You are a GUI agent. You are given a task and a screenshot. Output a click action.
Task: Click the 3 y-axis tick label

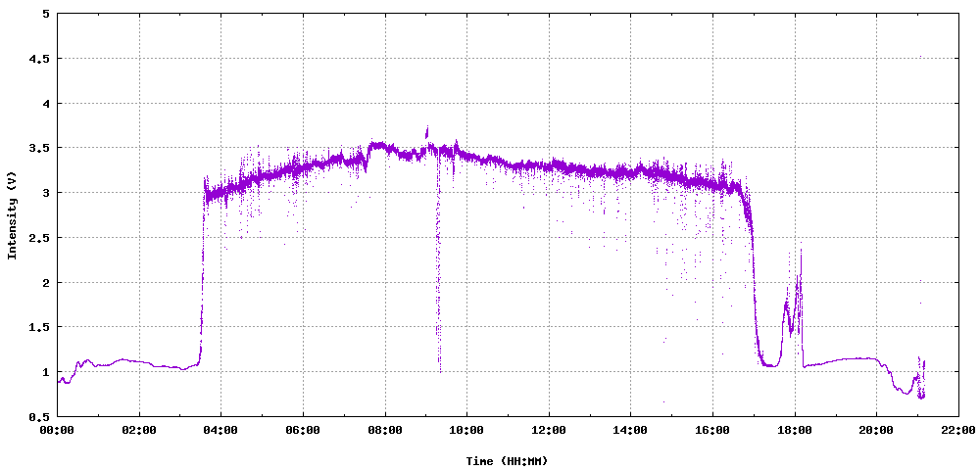[46, 193]
